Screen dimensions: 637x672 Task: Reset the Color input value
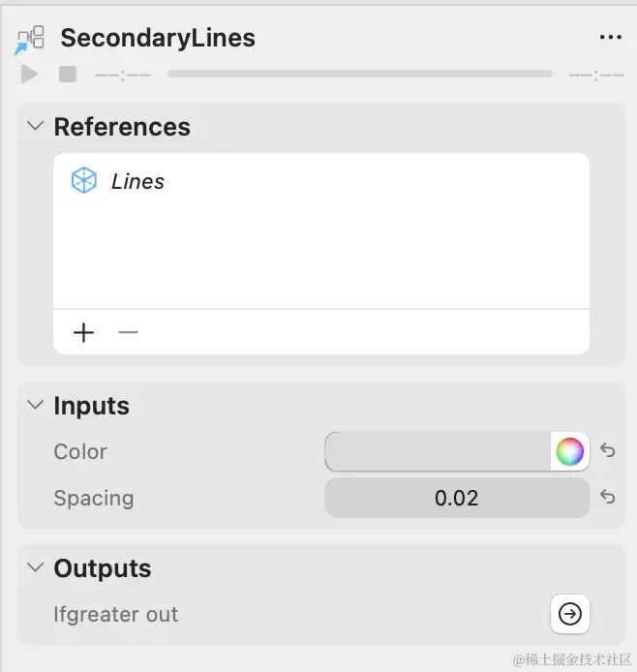pos(607,450)
